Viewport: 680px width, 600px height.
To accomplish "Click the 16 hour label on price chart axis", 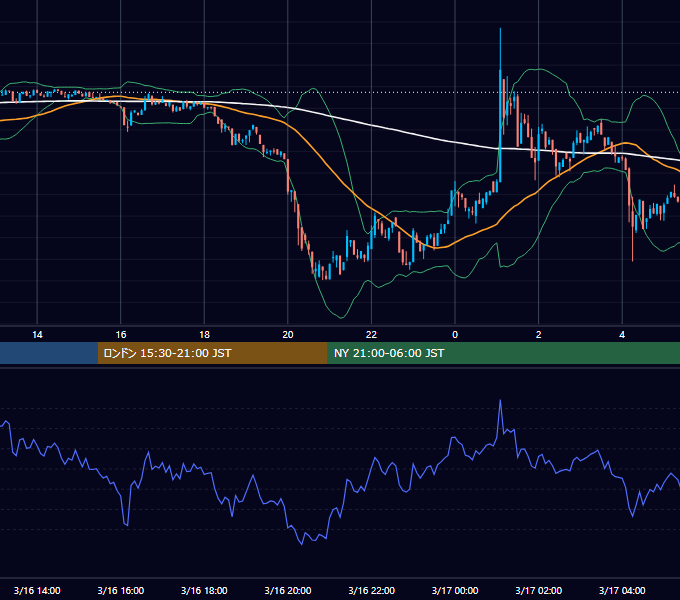I will (121, 335).
